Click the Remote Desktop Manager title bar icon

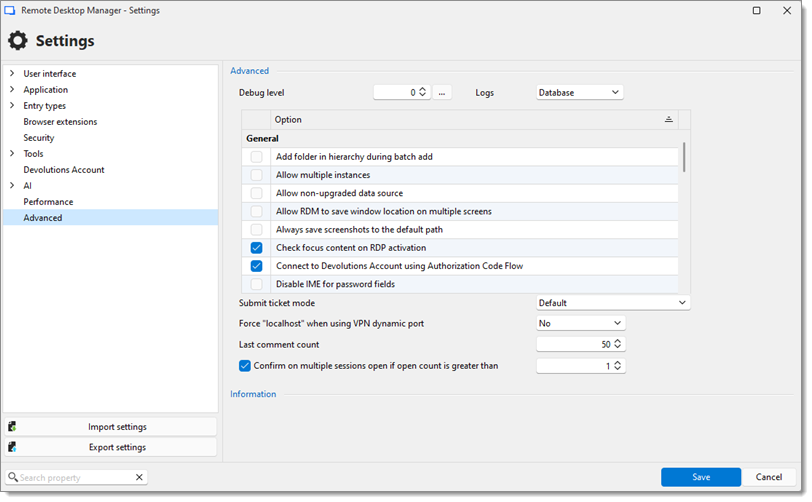click(10, 10)
